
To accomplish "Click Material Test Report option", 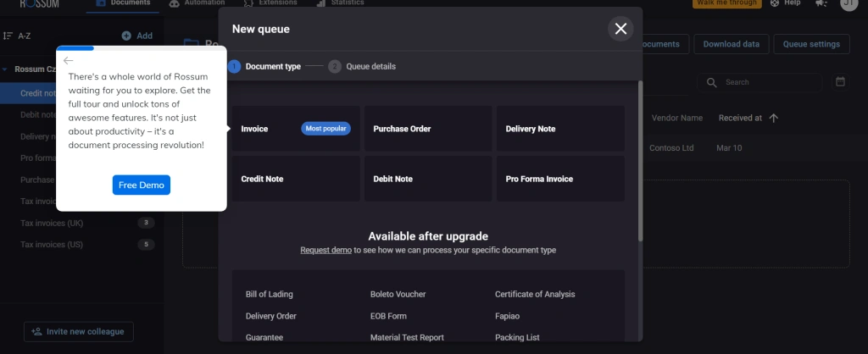I will click(x=407, y=337).
